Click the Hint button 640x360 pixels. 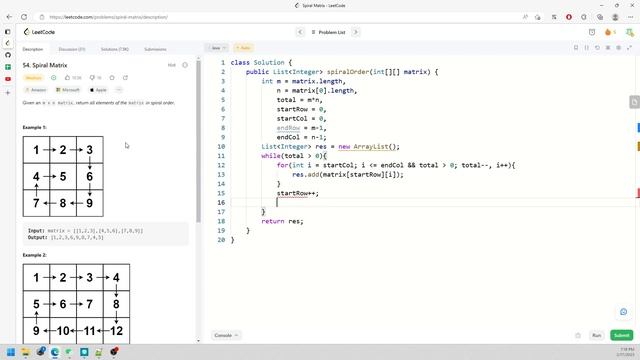171,65
